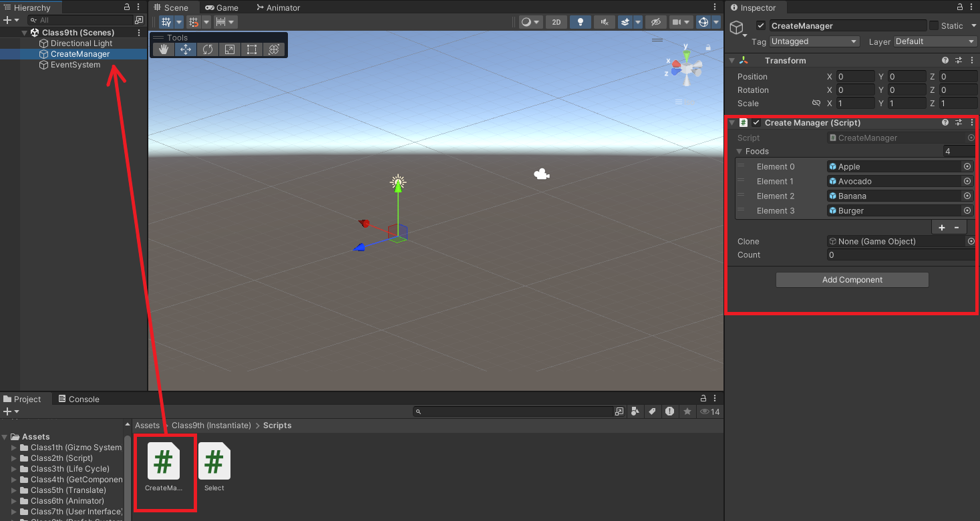Select the Rect transform tool
The image size is (980, 521).
point(251,49)
